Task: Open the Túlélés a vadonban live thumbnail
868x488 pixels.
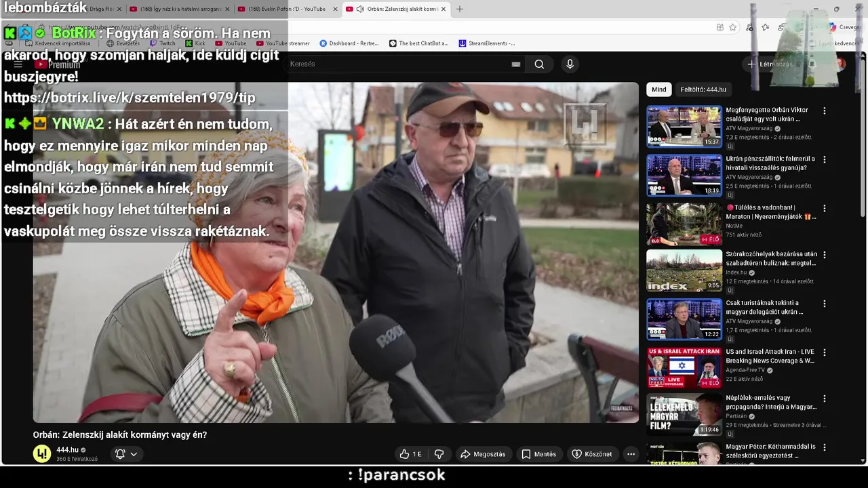Action: pos(684,224)
